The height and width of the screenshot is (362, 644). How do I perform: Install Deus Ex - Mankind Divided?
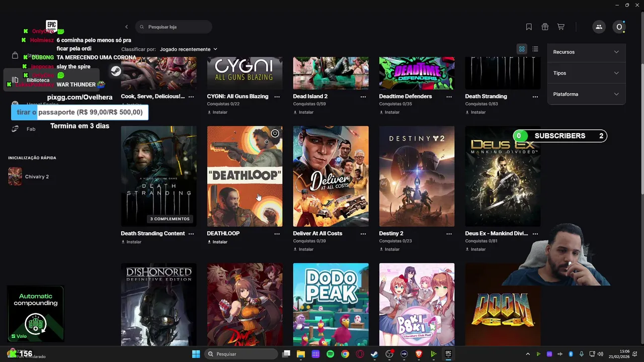coord(475,249)
